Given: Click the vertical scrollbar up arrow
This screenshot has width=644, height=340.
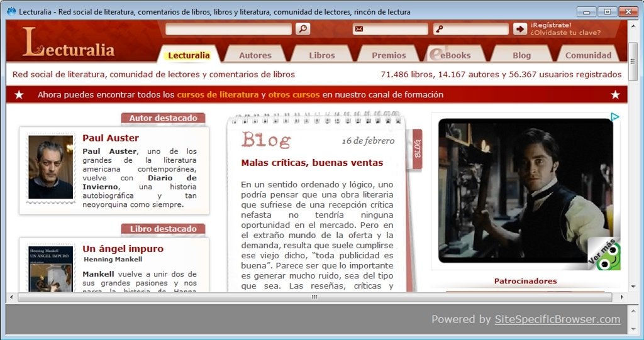Looking at the screenshot, I should click(633, 25).
